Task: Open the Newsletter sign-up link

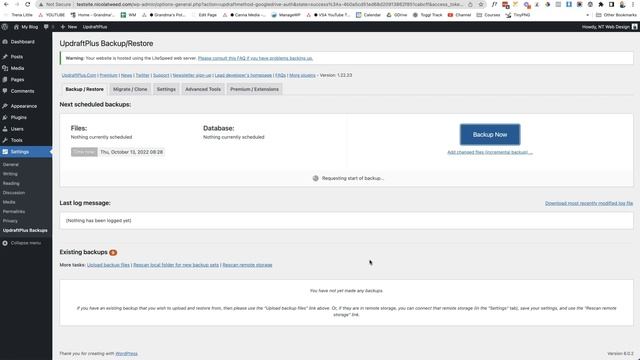Action: pyautogui.click(x=192, y=76)
